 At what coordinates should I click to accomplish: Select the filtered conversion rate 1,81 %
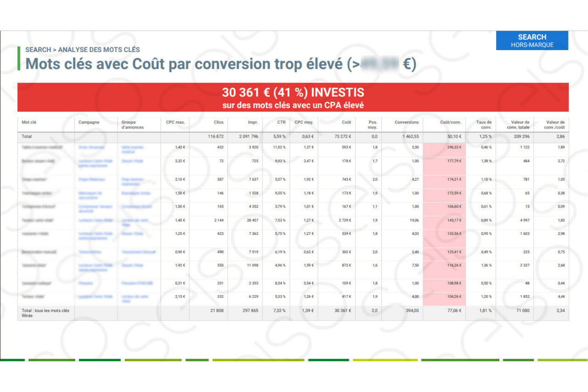[486, 310]
